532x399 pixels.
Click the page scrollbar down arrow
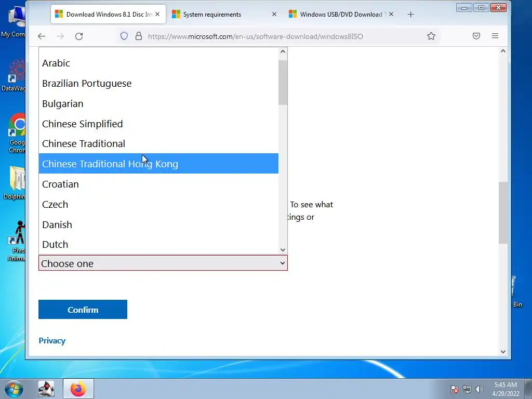point(503,352)
